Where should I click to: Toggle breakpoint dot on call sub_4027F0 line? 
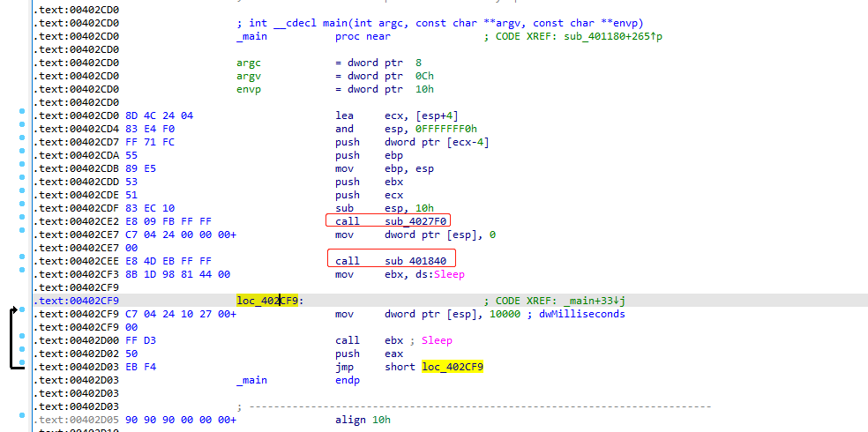pos(22,221)
